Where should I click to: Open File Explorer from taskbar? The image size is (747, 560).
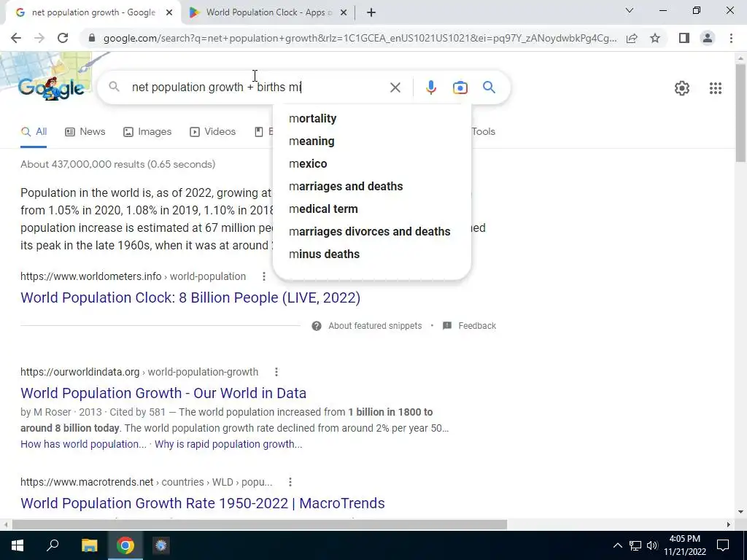89,545
